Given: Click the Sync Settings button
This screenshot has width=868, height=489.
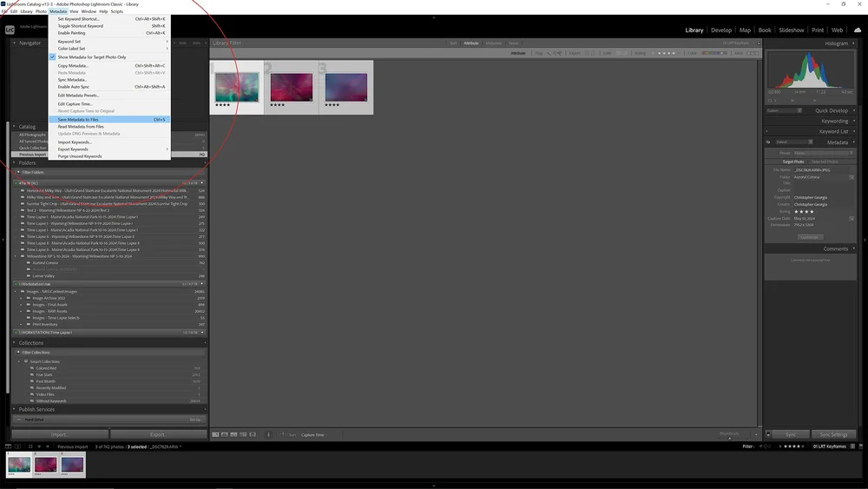Looking at the screenshot, I should [833, 435].
